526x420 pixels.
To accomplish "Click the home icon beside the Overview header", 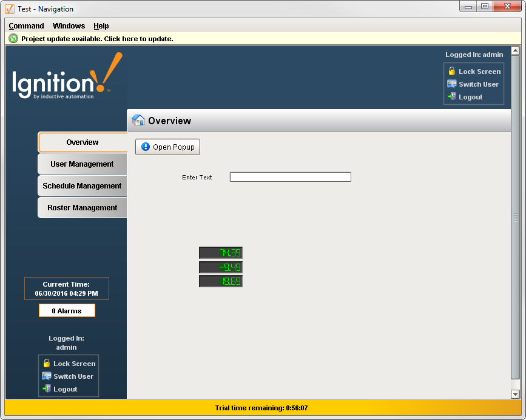I will point(137,120).
